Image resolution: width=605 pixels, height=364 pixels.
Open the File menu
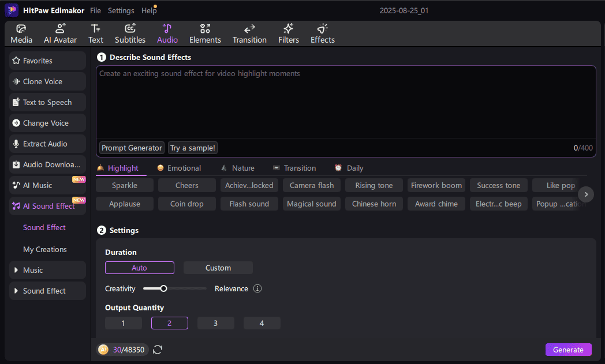point(95,11)
